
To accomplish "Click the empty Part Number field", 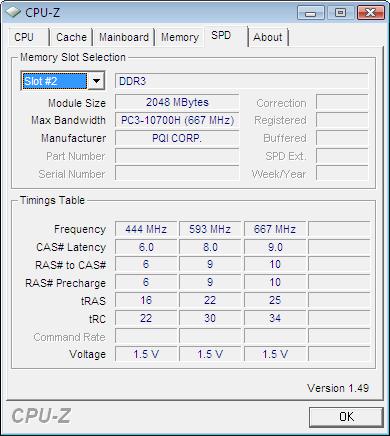I will click(177, 156).
